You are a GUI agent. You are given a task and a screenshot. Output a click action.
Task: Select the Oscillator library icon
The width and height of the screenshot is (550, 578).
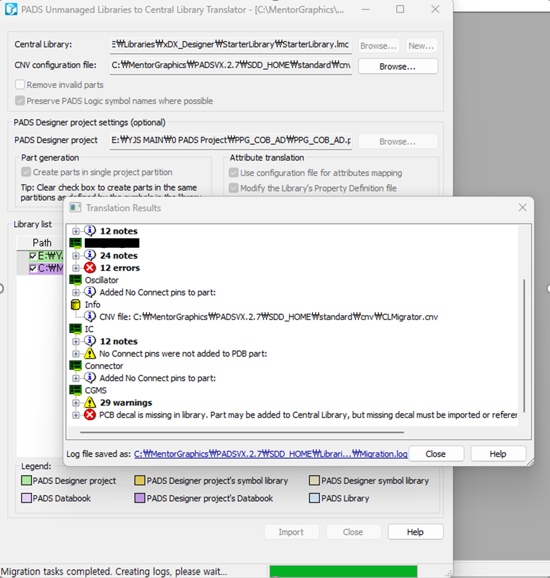coord(76,280)
